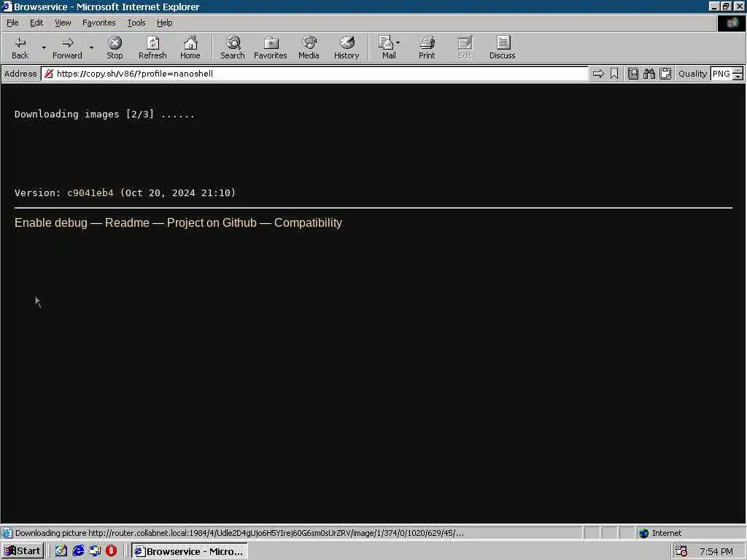Image resolution: width=747 pixels, height=560 pixels.
Task: Click the clipboard icon beside Quality
Action: [665, 74]
